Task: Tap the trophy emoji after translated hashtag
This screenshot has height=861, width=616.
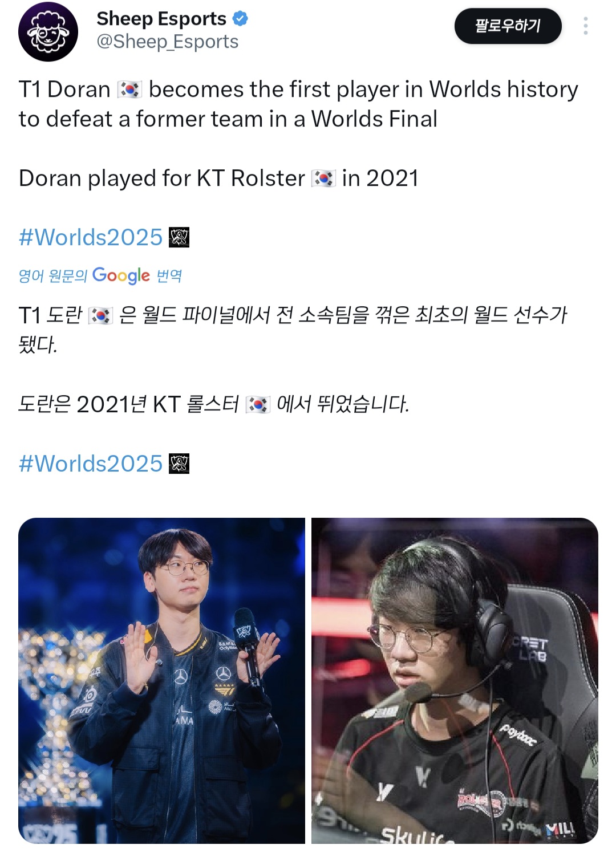Action: click(x=179, y=464)
